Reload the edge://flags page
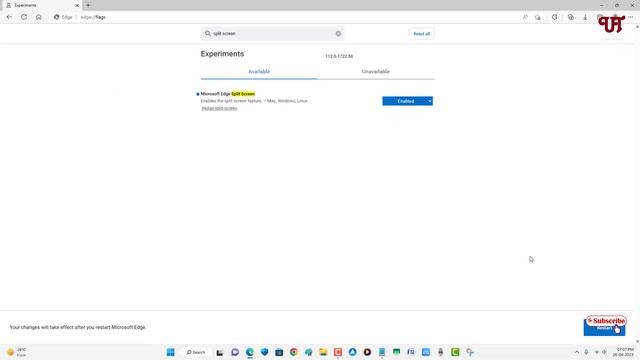640x360 pixels. pos(24,17)
